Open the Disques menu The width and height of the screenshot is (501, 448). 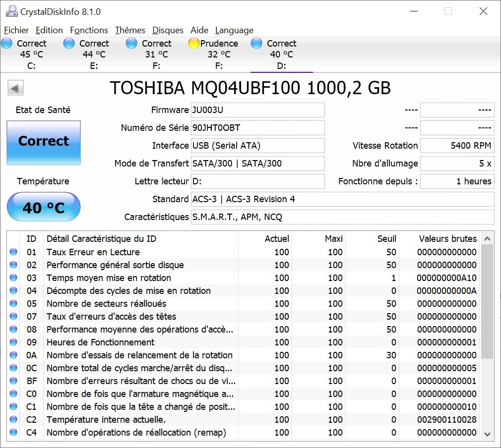point(168,30)
